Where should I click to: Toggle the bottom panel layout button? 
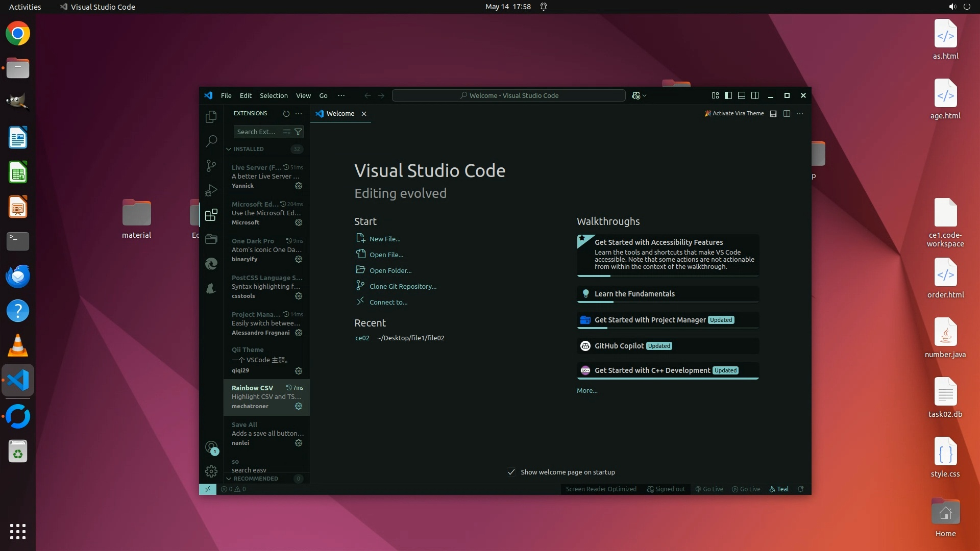coord(742,95)
